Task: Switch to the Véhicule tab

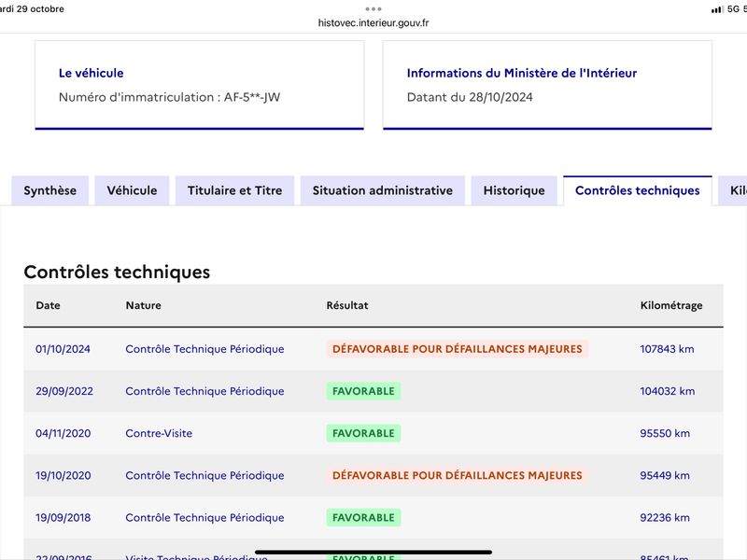Action: pyautogui.click(x=132, y=190)
